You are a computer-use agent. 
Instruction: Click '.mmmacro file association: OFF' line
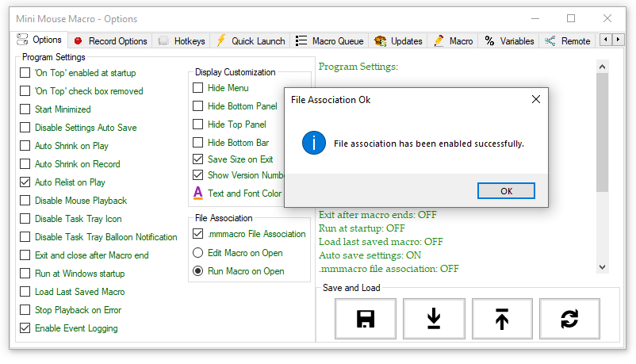[389, 269]
